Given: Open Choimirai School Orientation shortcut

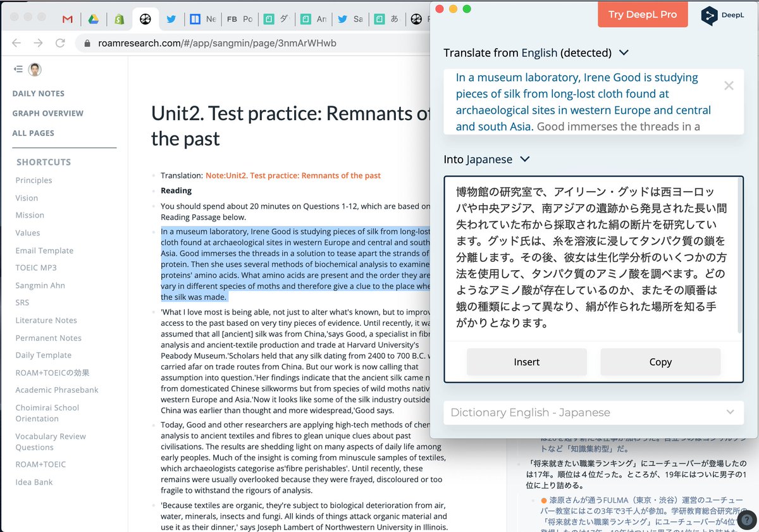Looking at the screenshot, I should (47, 413).
